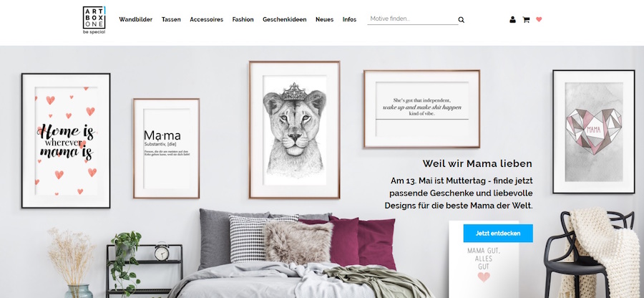Select the 'Home is wherever mama is' poster
Image resolution: width=644 pixels, height=298 pixels.
click(x=66, y=140)
